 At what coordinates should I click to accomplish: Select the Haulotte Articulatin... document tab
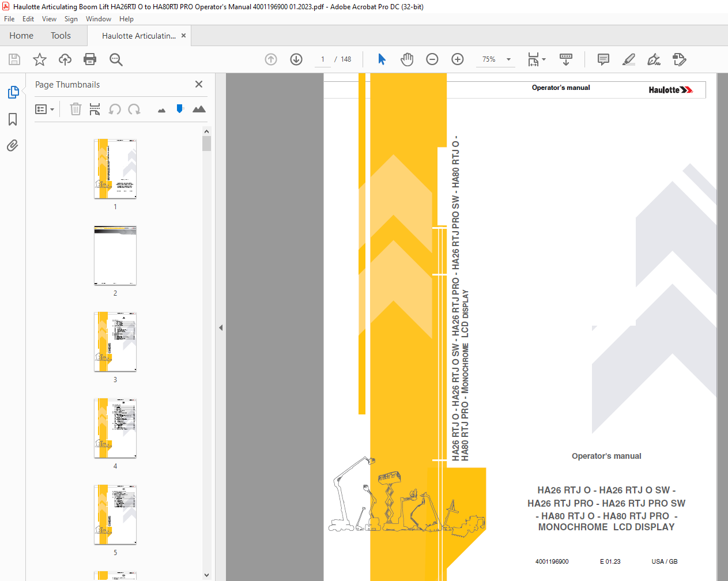(x=139, y=36)
